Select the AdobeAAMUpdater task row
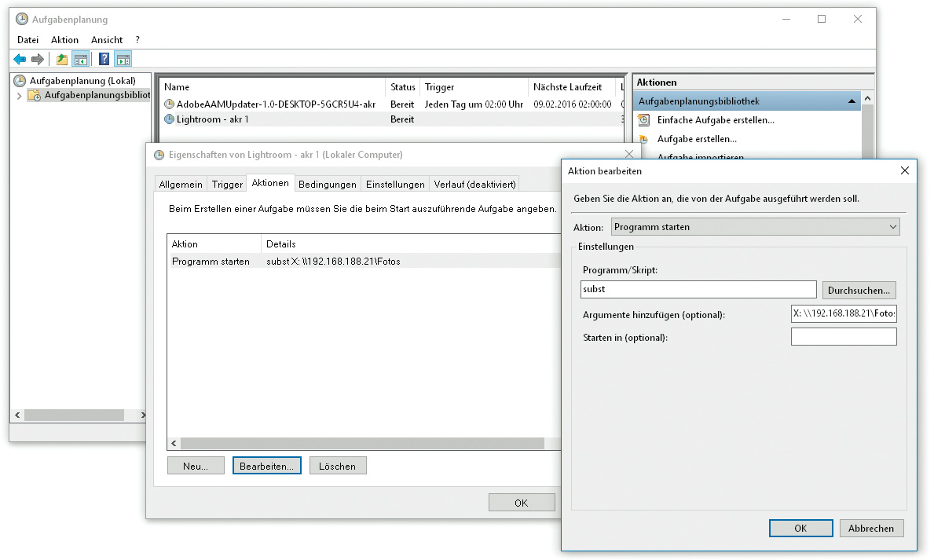This screenshot has height=560, width=934. 275,104
